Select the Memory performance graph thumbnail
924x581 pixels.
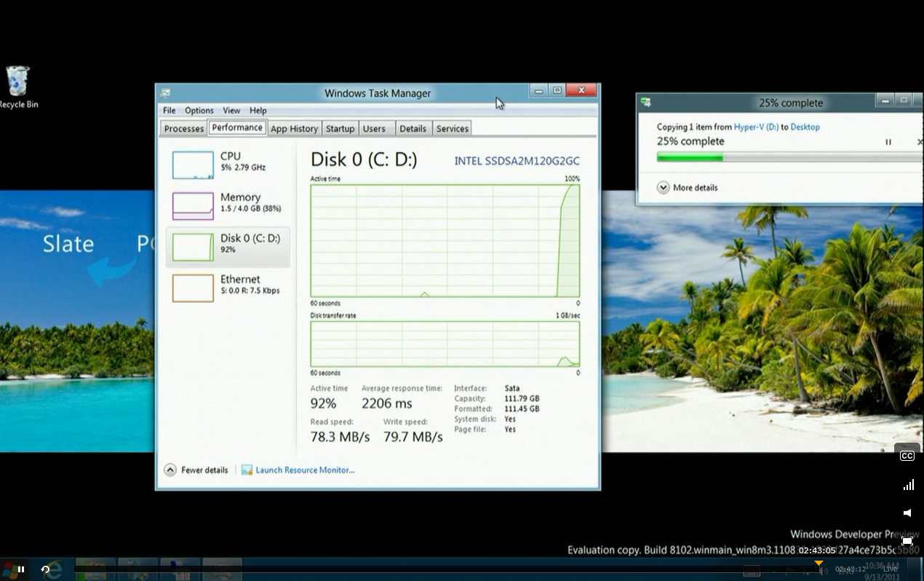[x=193, y=206]
